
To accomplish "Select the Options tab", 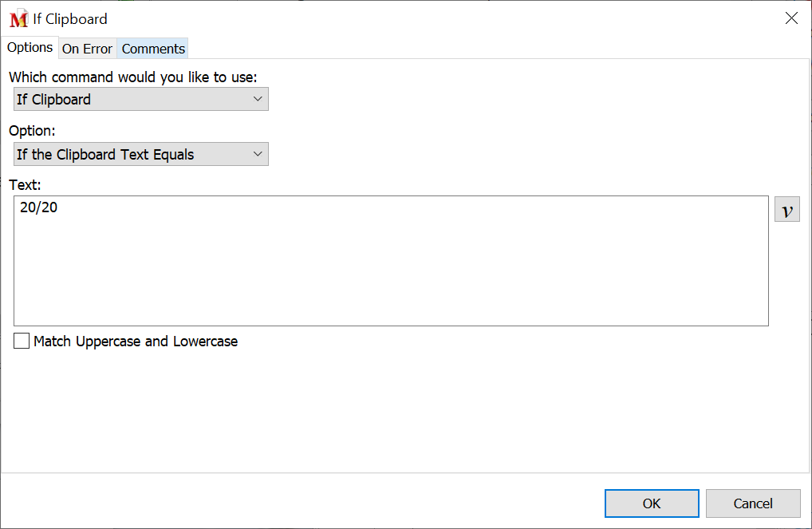I will (30, 47).
